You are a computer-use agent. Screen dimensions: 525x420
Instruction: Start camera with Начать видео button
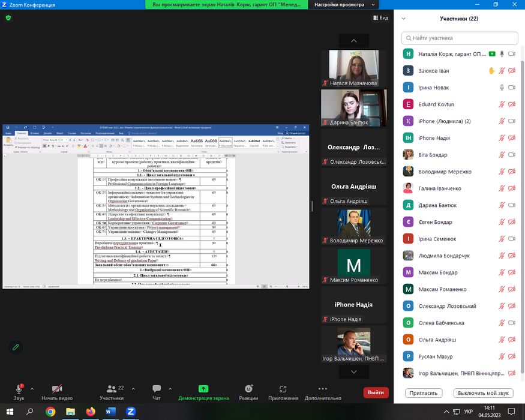tap(57, 390)
